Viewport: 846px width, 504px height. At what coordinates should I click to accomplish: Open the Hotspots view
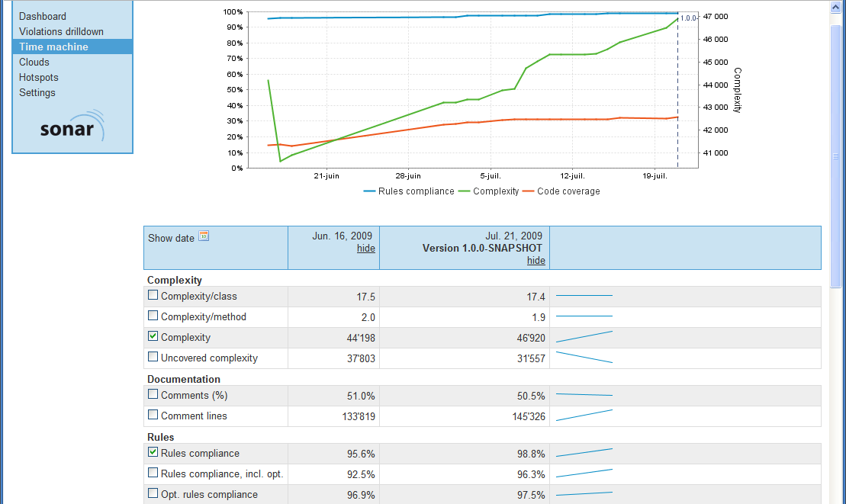pos(39,77)
